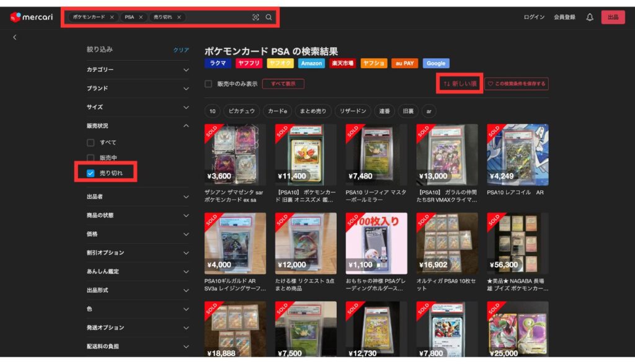The image size is (635, 364).
Task: Click the 会員登録 link
Action: tap(564, 17)
